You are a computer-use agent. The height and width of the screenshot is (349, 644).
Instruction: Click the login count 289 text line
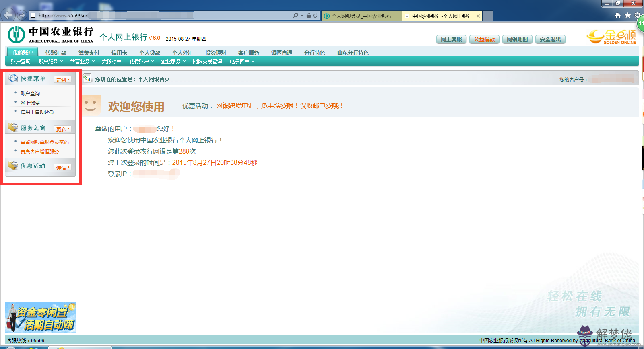coord(152,151)
